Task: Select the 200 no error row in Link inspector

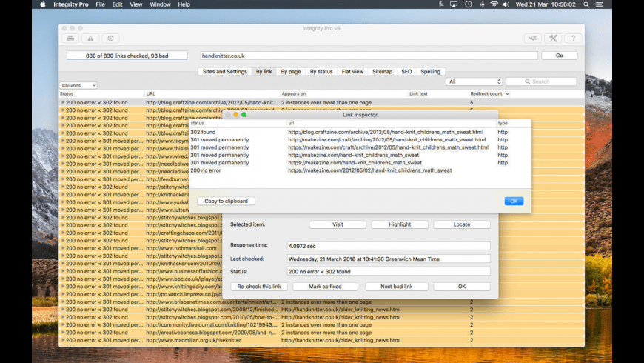Action: point(360,170)
